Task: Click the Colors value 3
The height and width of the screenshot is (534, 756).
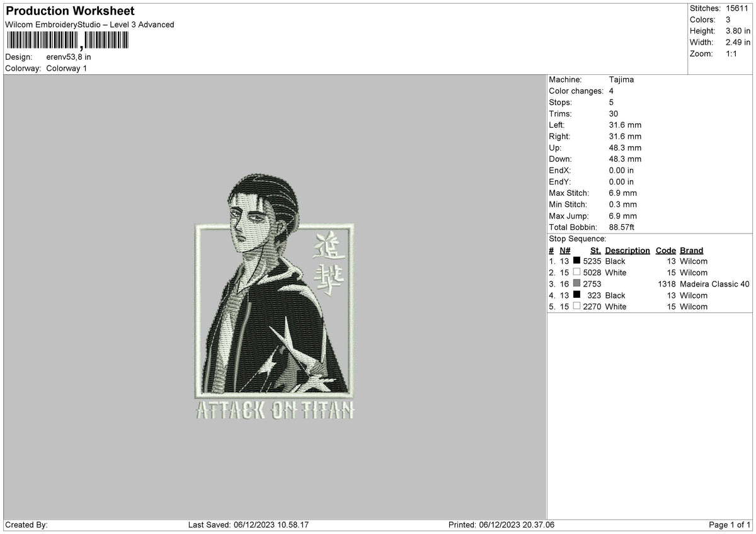Action: tap(728, 20)
